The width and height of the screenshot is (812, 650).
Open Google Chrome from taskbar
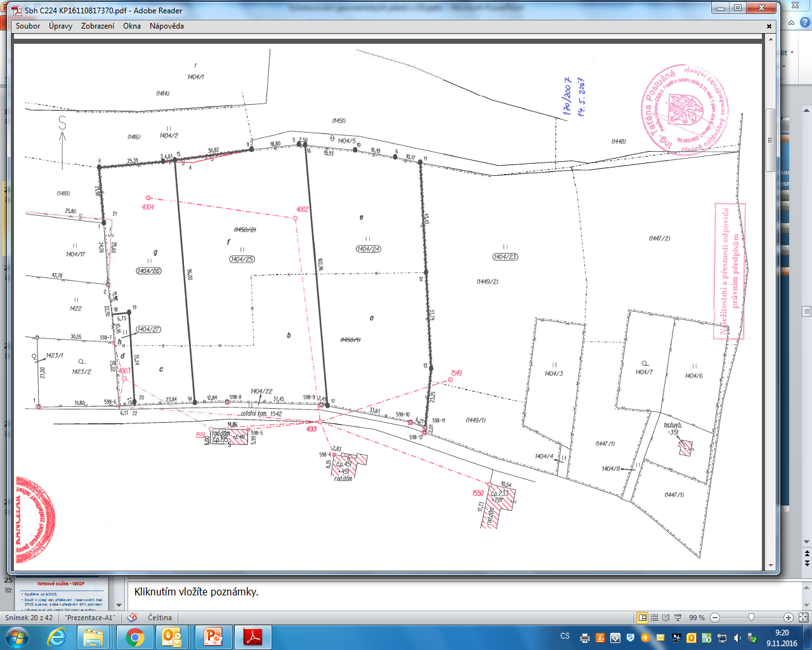(135, 637)
